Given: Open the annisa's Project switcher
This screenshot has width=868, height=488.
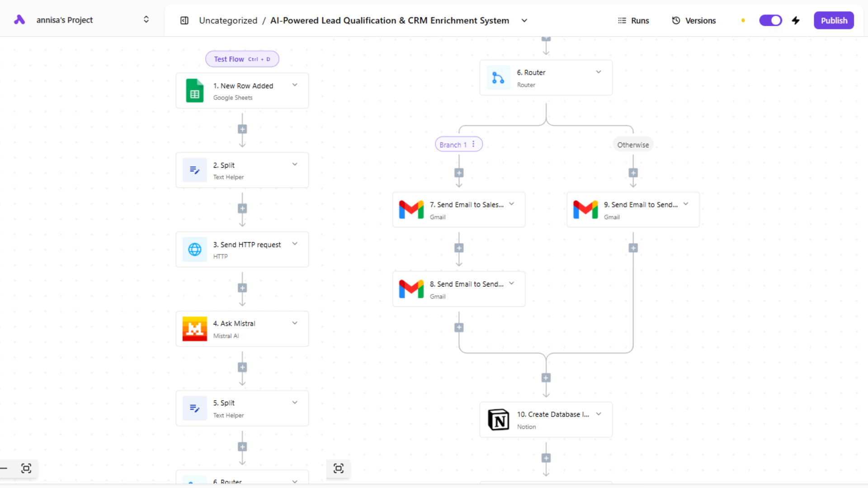Looking at the screenshot, I should [x=146, y=19].
